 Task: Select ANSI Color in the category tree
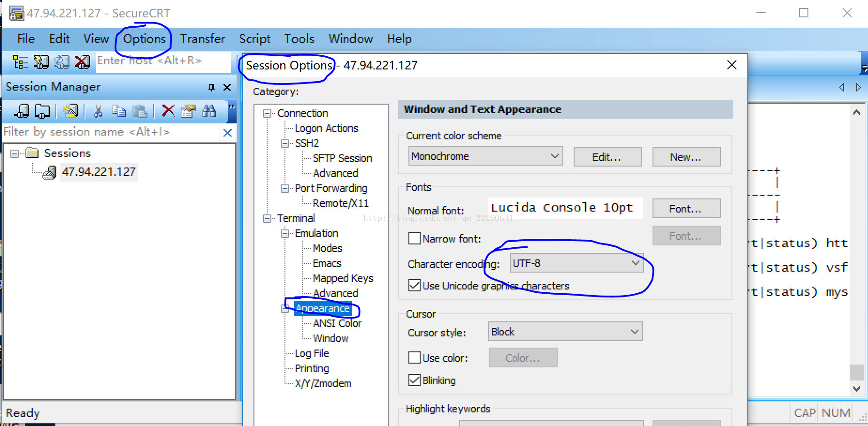[x=337, y=323]
